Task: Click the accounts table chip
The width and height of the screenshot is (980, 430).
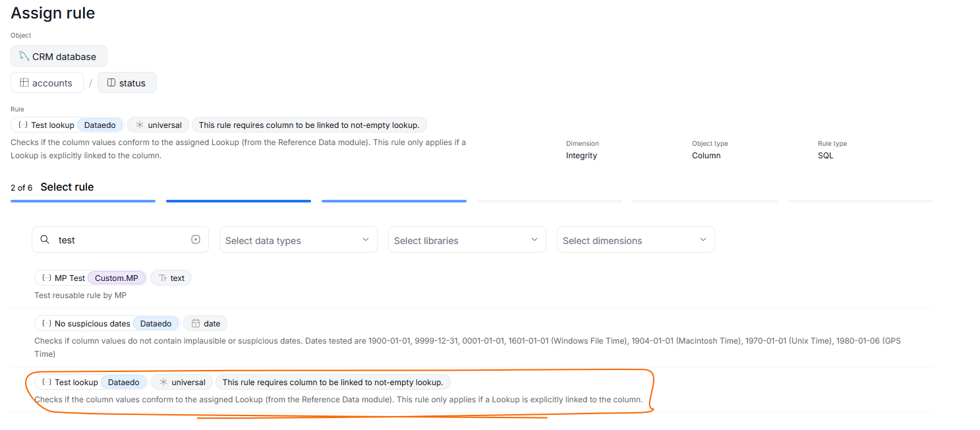Action: coord(47,83)
